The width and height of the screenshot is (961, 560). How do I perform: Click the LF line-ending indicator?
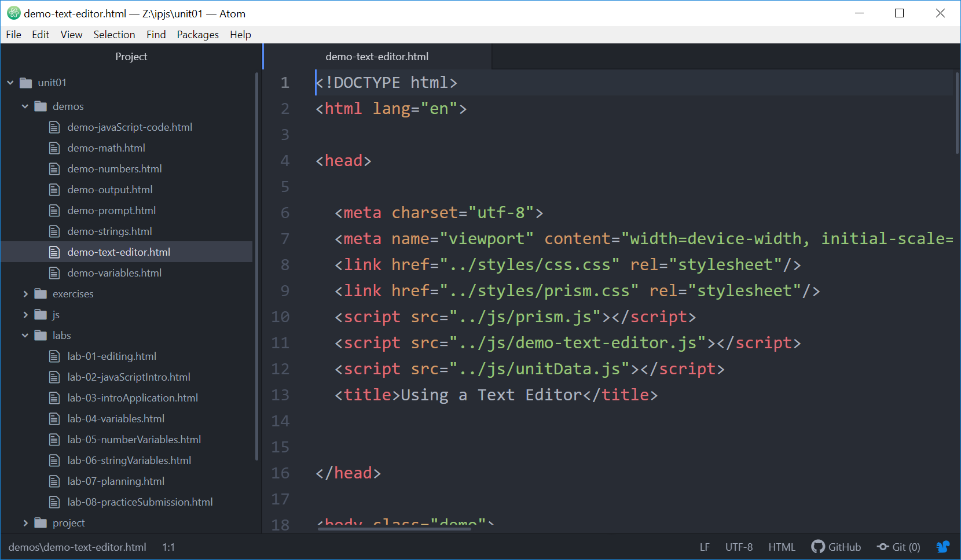pos(705,547)
